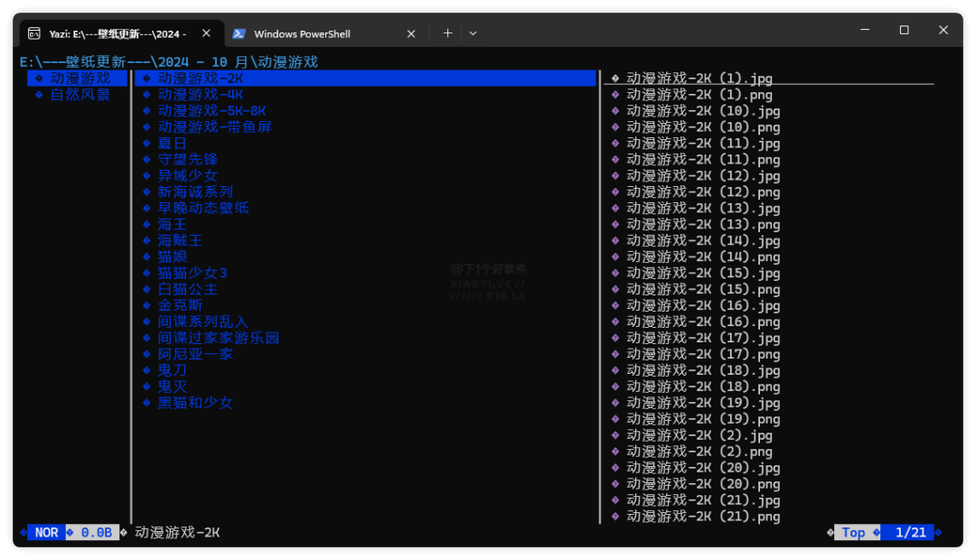Open the 新海诚系列 folder
Viewport: 976px width, 560px height.
[x=195, y=192]
